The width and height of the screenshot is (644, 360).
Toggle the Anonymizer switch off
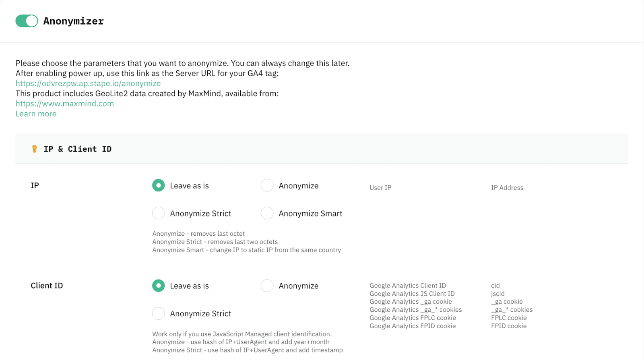(27, 21)
